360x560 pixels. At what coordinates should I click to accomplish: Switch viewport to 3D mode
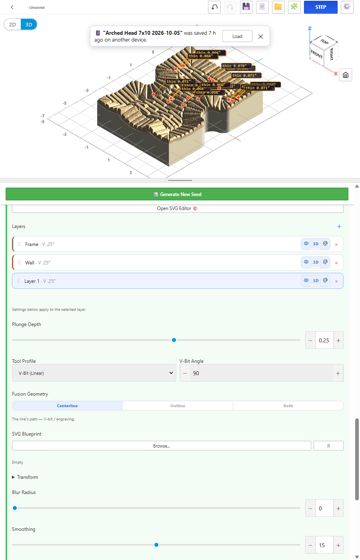click(29, 25)
